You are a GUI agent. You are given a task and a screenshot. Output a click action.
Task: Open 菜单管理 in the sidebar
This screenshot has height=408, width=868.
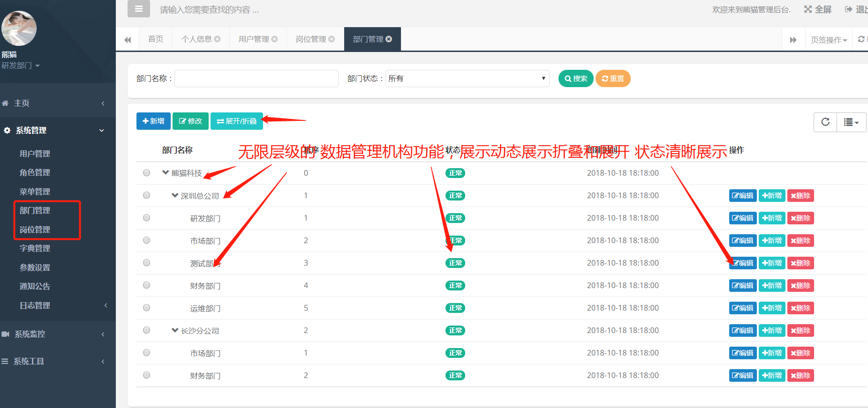(35, 192)
